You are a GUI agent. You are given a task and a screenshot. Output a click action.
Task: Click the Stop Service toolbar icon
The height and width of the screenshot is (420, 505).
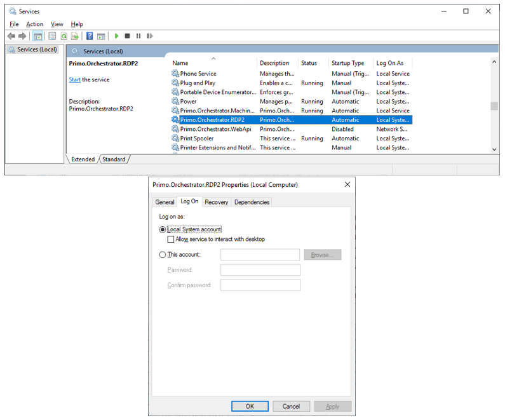128,36
